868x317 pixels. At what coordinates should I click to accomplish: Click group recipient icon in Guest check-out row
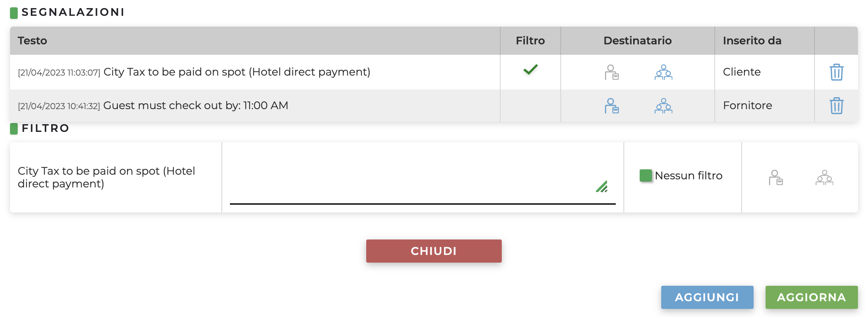663,106
